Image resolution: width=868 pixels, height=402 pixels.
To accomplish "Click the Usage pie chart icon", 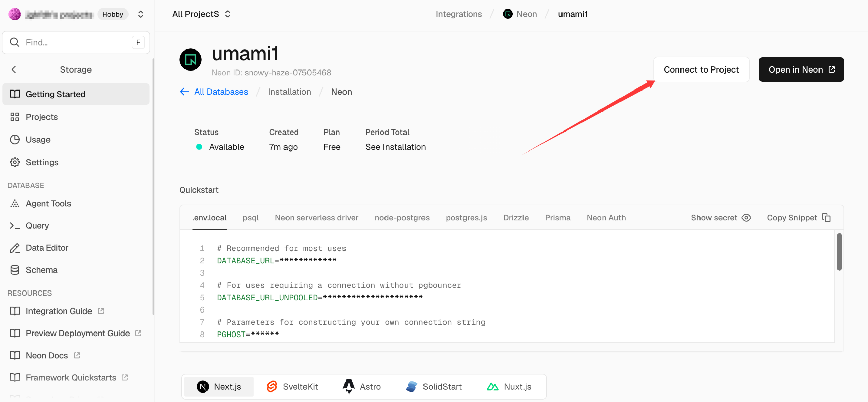I will 15,140.
